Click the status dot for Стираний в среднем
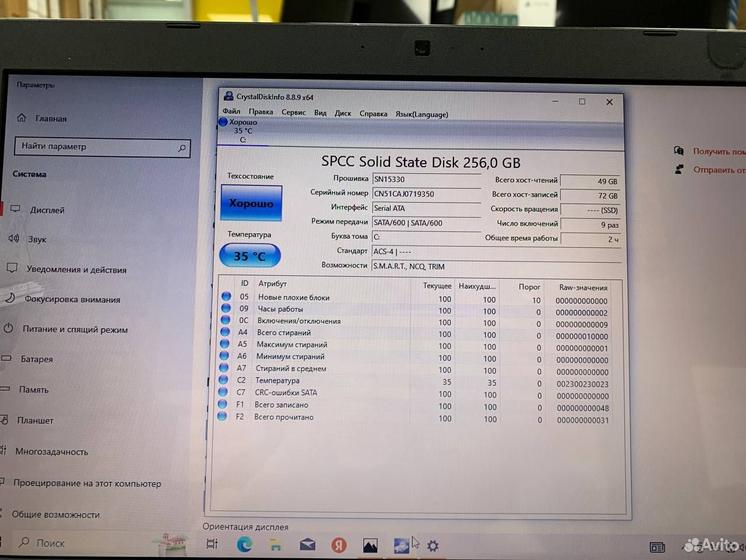The height and width of the screenshot is (560, 746). pos(223,367)
